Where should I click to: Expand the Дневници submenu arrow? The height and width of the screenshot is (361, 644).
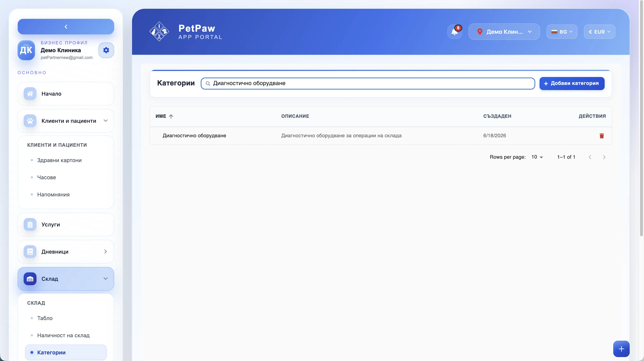106,252
